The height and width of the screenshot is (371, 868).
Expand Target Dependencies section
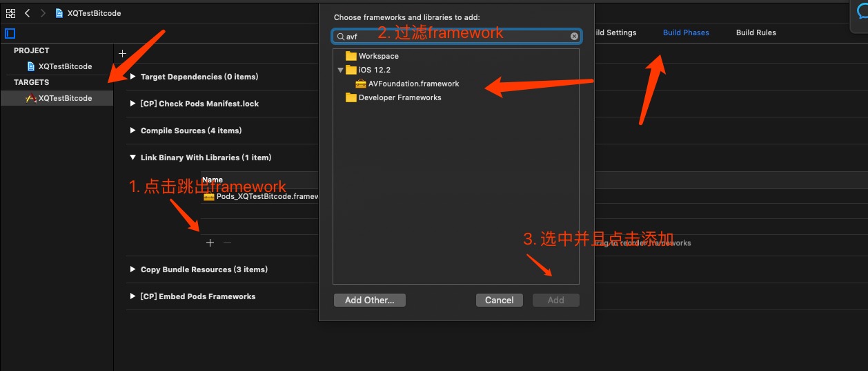pyautogui.click(x=132, y=77)
